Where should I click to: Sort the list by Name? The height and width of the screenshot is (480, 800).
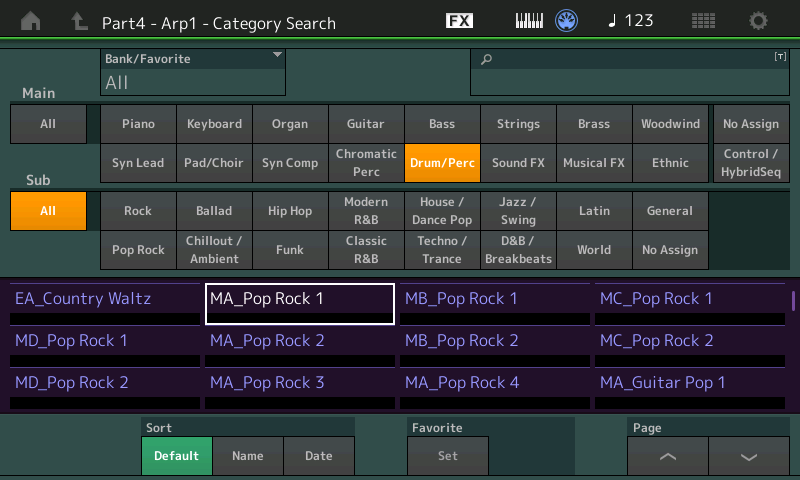tap(247, 456)
